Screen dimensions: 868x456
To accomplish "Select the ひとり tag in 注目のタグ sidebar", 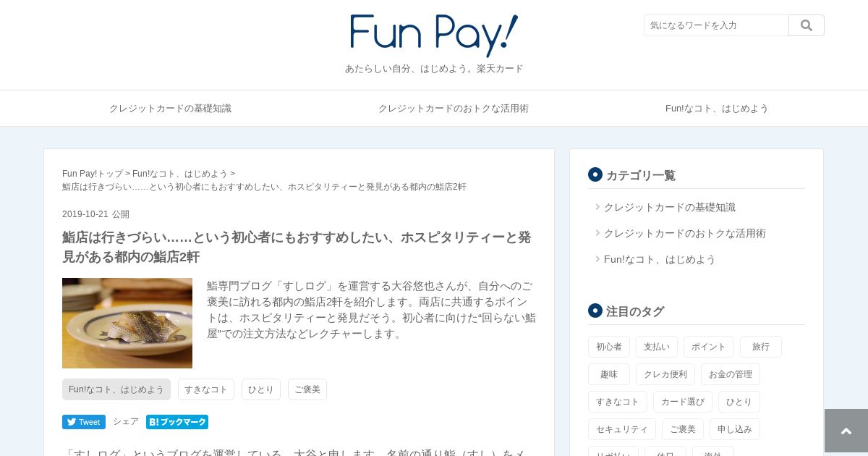I will tap(739, 402).
